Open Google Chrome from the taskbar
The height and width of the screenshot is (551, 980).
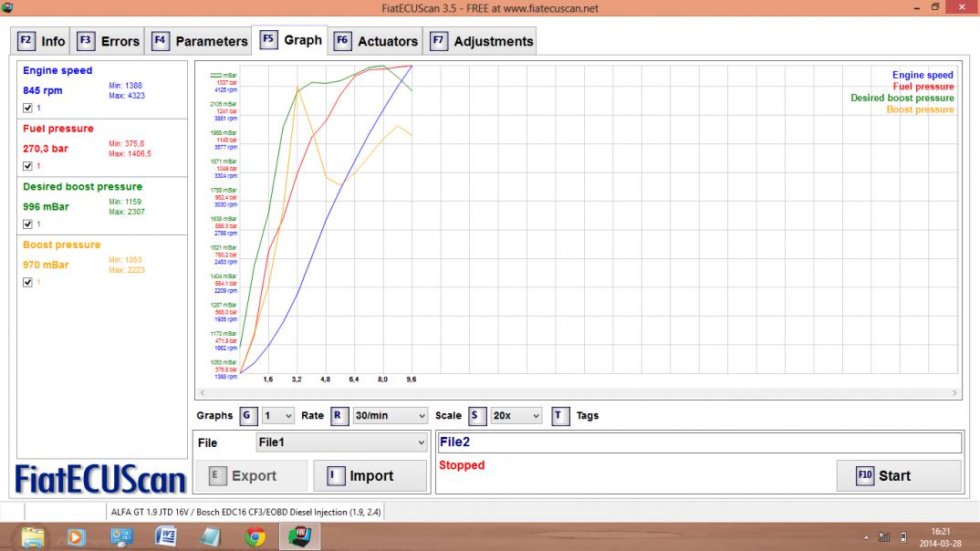(255, 536)
